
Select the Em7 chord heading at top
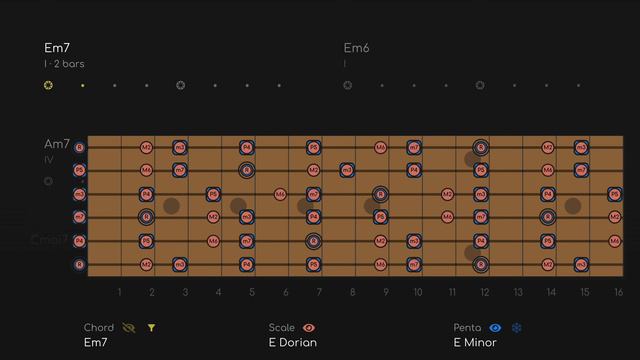click(57, 48)
